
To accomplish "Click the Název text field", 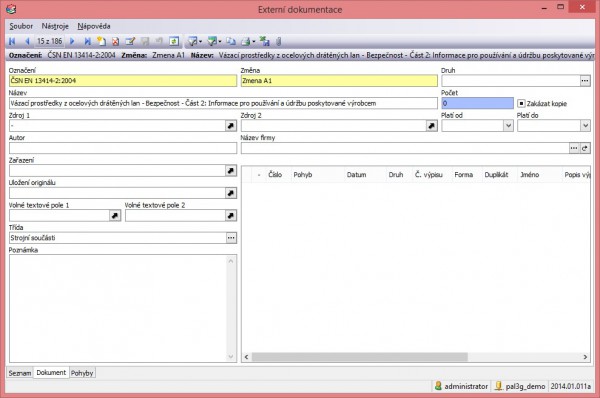I will (x=223, y=103).
